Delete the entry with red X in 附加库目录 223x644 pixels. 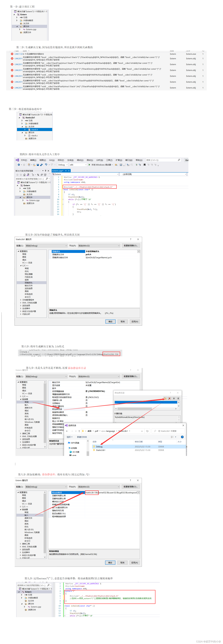[169, 399]
